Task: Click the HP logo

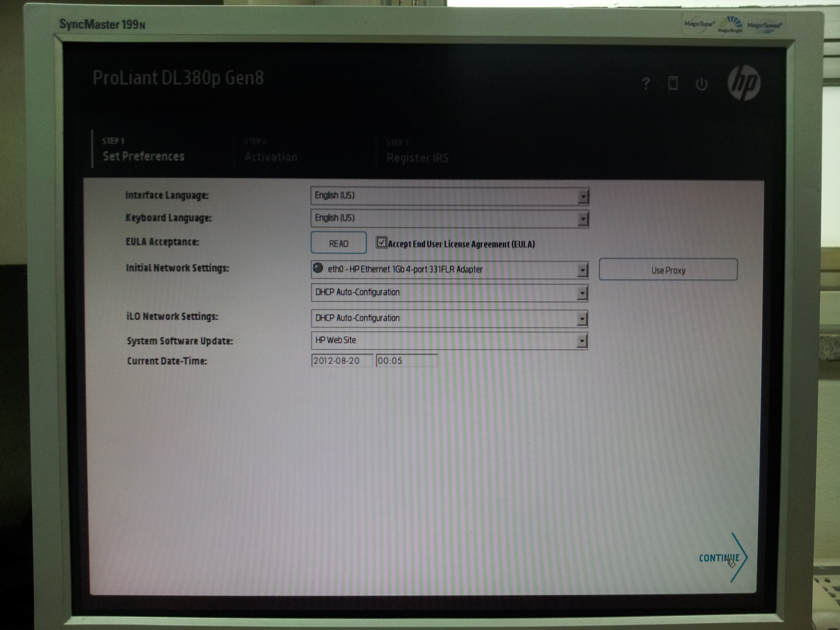Action: pyautogui.click(x=744, y=82)
